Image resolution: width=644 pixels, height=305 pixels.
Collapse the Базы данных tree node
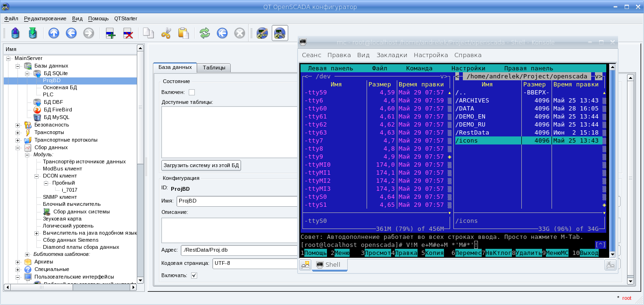(x=18, y=66)
